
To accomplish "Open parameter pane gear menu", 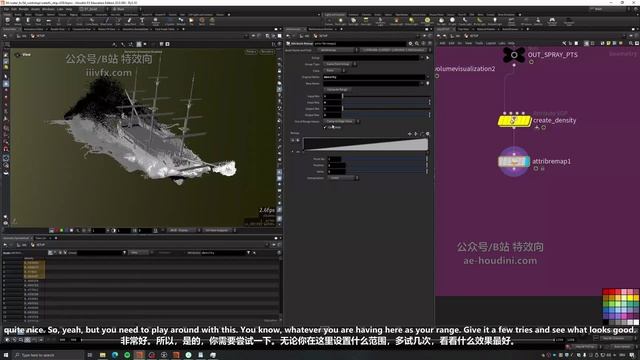I will click(410, 43).
